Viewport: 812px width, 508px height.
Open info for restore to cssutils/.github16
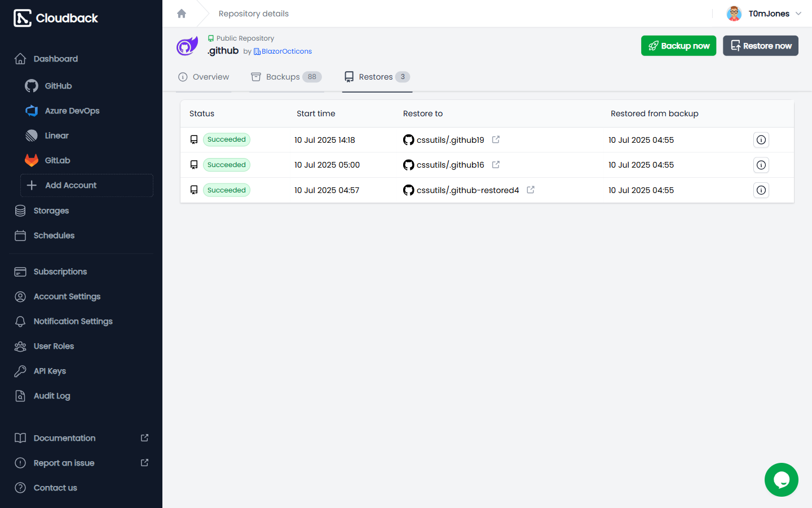click(x=761, y=165)
